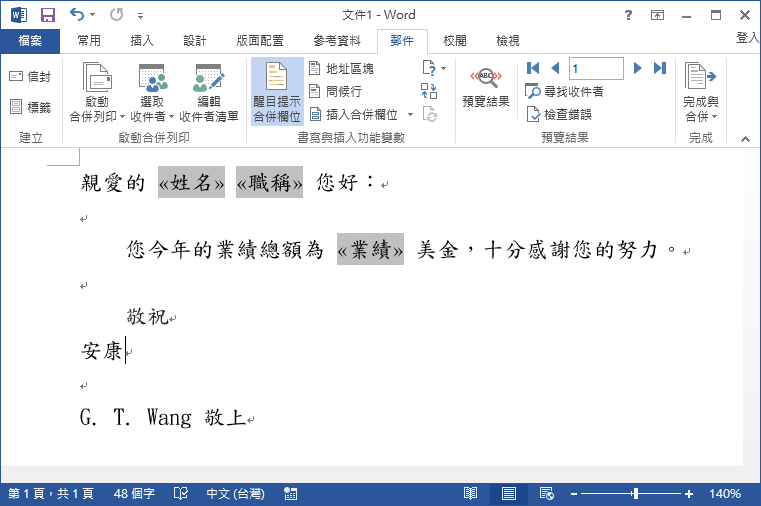761x506 pixels.
Task: Click the Redo icon
Action: coord(116,15)
